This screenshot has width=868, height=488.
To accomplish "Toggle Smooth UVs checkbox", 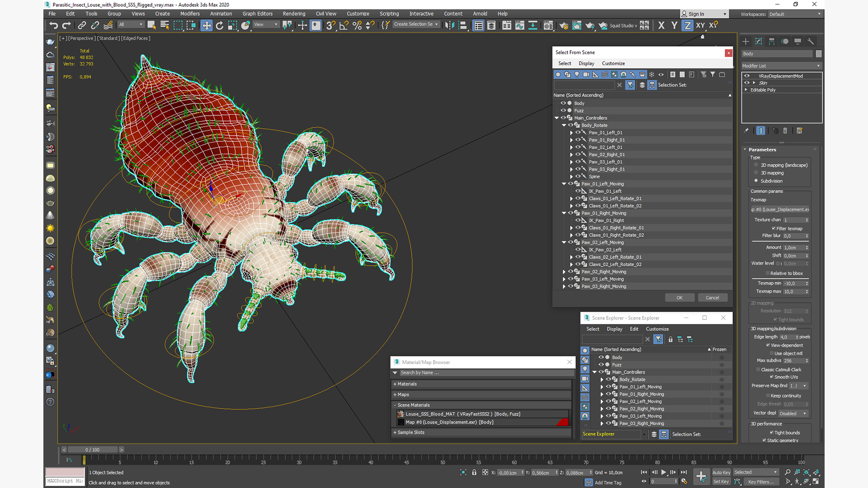I will [771, 377].
